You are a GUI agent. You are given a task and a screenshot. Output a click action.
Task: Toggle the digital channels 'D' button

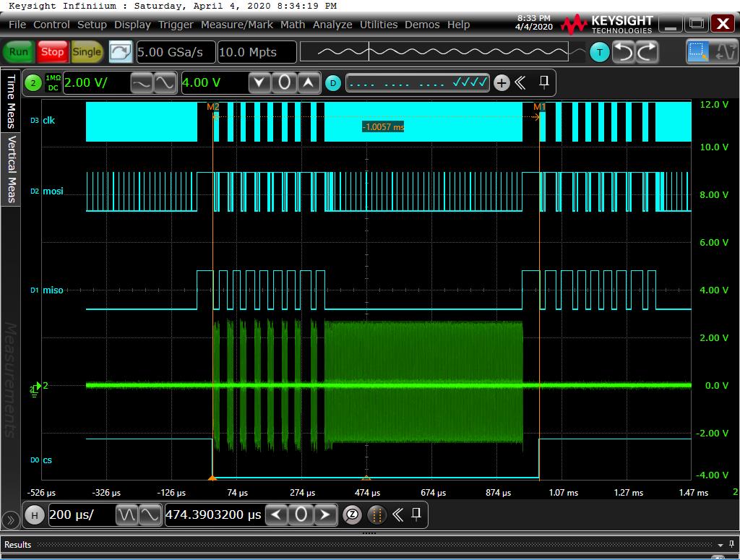pyautogui.click(x=332, y=83)
